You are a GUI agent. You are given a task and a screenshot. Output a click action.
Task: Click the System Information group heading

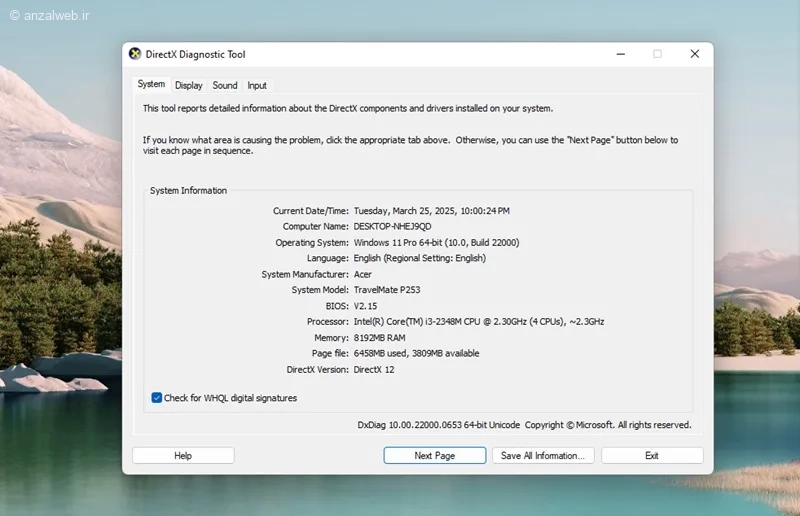tap(188, 190)
